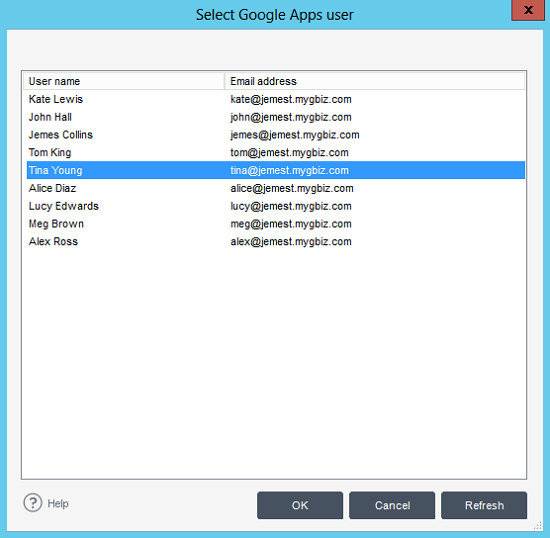
Task: Click email kate@jemest.mygbiz.com
Action: (291, 99)
